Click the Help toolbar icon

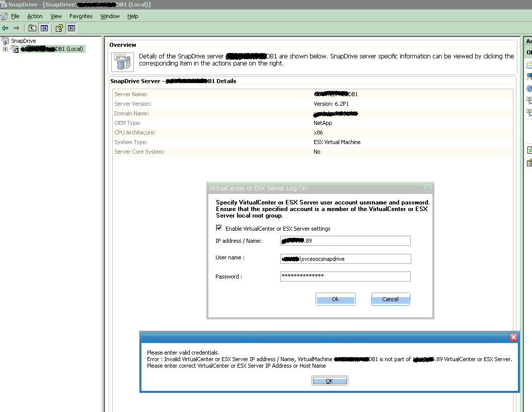click(59, 28)
